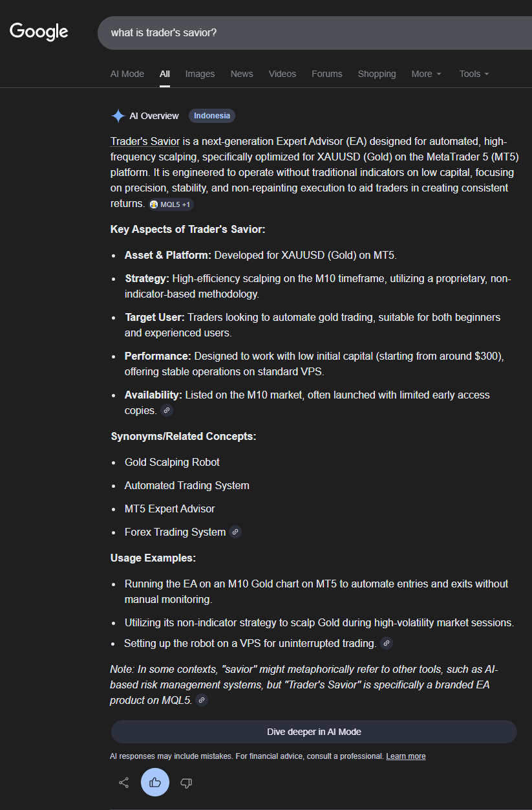Expand the More search filters dropdown
The height and width of the screenshot is (810, 532).
point(426,74)
